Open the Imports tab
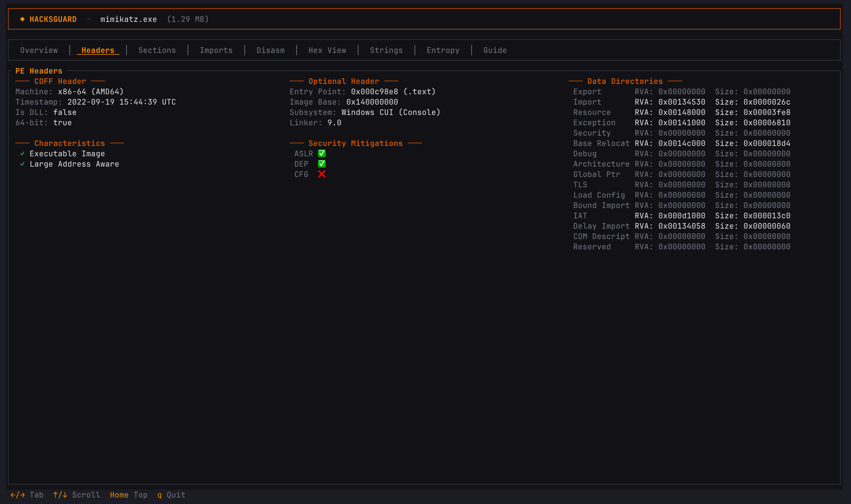Screen dimensions: 851x504 (x=216, y=50)
